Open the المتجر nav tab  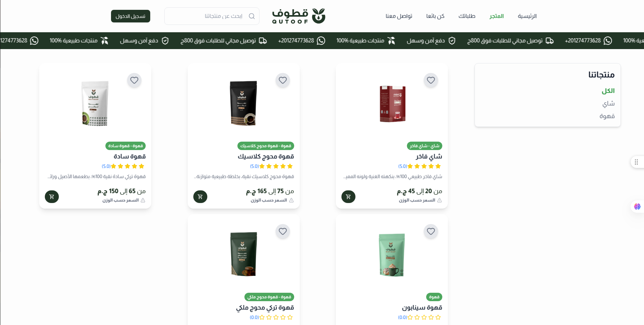[497, 16]
